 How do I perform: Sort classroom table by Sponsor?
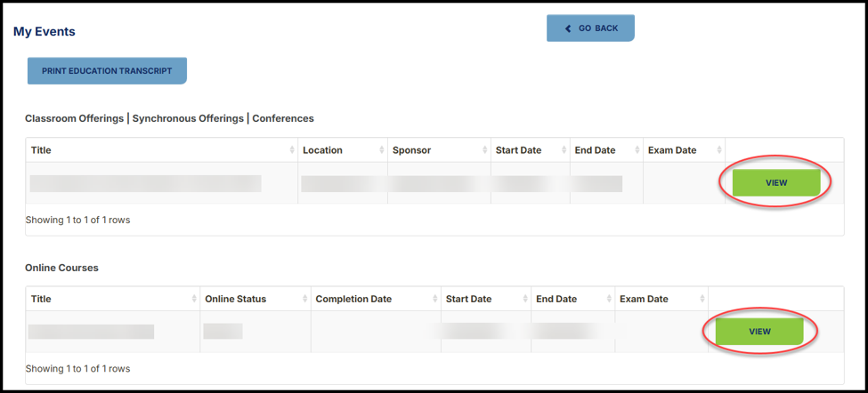tap(439, 149)
